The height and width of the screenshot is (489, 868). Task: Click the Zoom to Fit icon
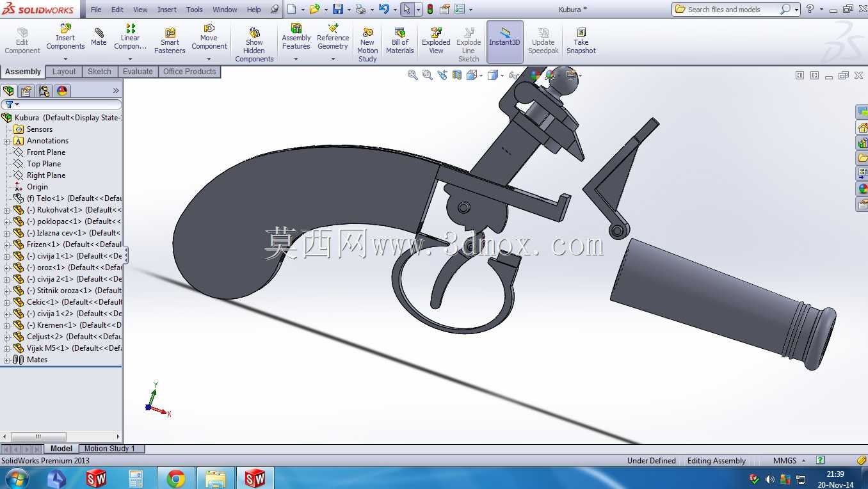tap(413, 75)
